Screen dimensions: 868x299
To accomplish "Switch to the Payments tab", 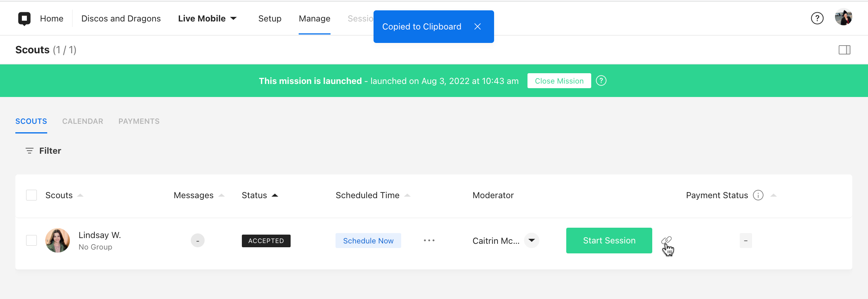I will tap(139, 121).
